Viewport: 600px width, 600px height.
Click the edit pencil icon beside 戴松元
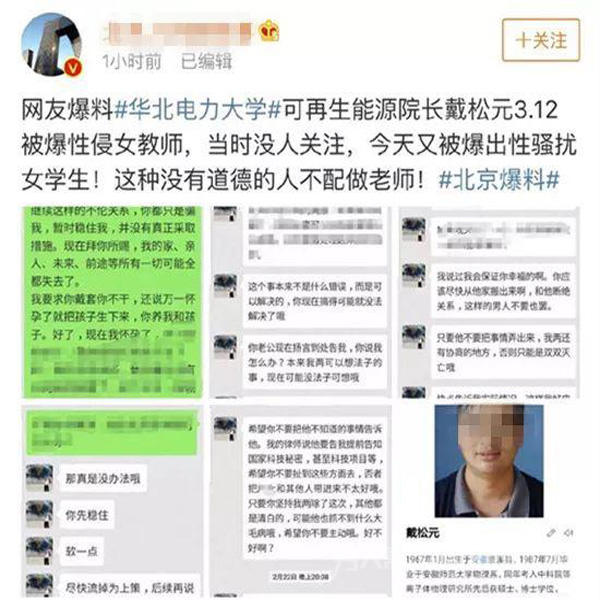[551, 533]
